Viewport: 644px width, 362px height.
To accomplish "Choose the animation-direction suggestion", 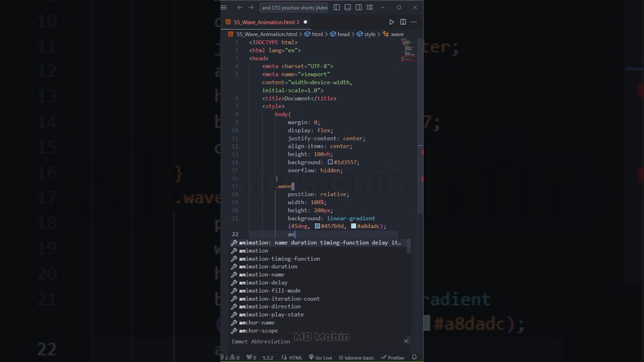I will tap(320, 307).
